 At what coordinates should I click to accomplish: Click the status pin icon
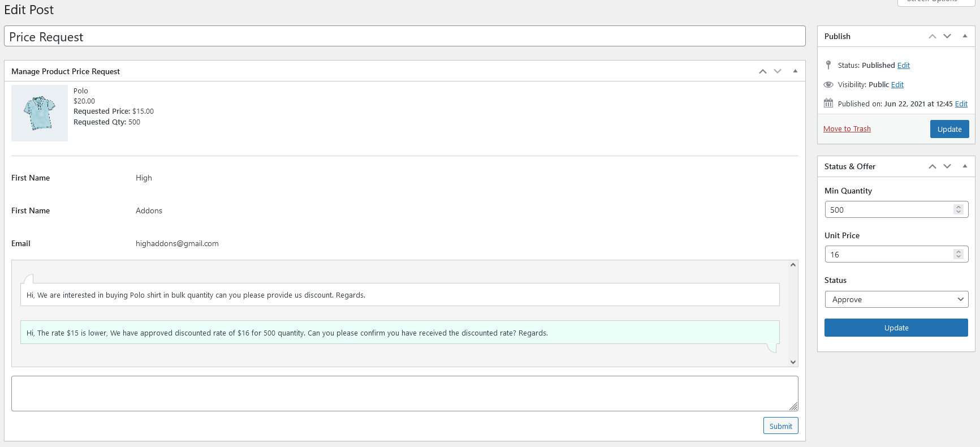point(828,65)
